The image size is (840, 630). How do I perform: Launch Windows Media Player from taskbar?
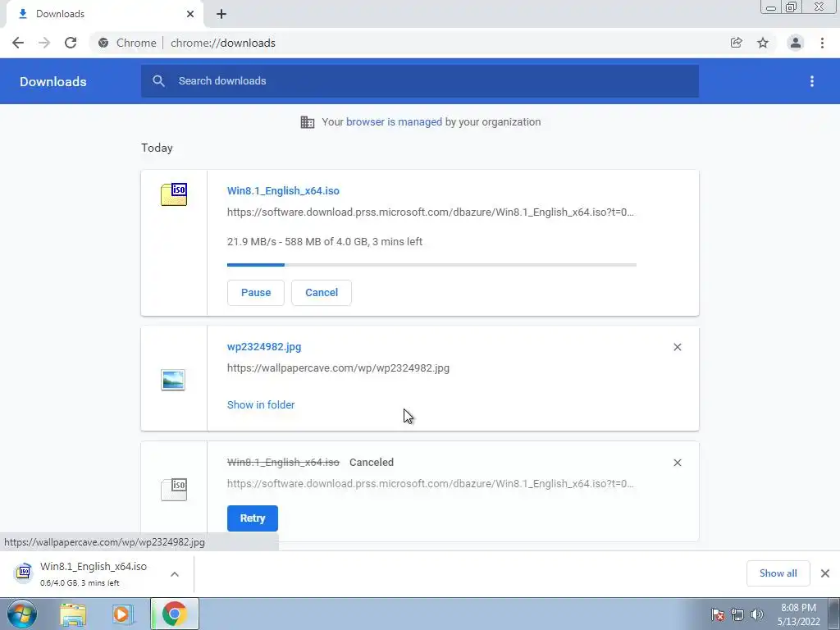click(x=123, y=614)
